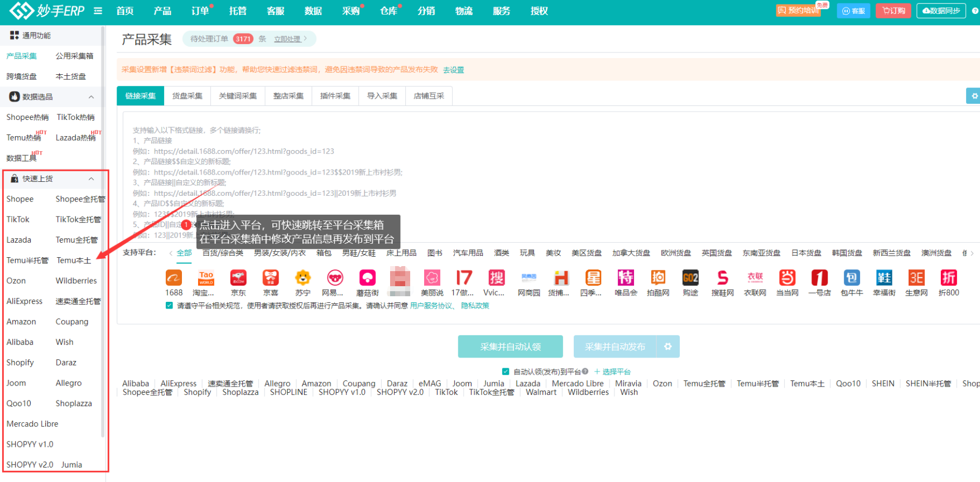The height and width of the screenshot is (482, 980).
Task: Click the 采集并自动发布 button
Action: (615, 346)
